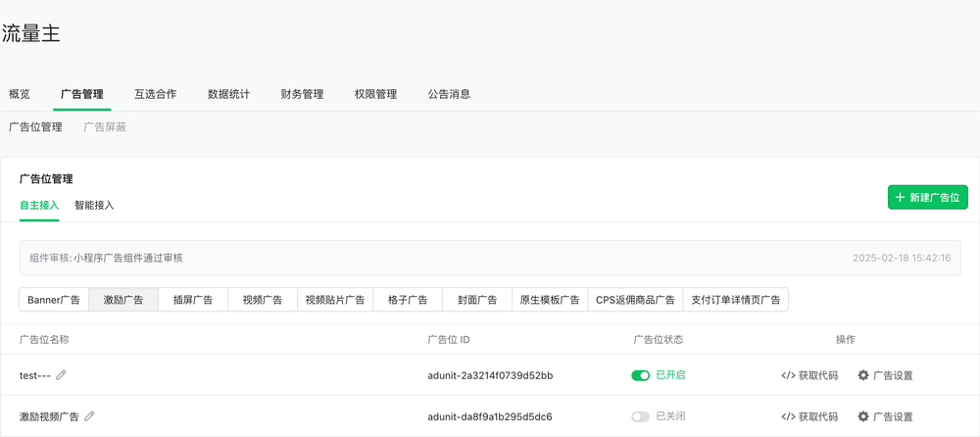Click code brackets icon for 激励视频广告
980x437 pixels.
(x=788, y=416)
